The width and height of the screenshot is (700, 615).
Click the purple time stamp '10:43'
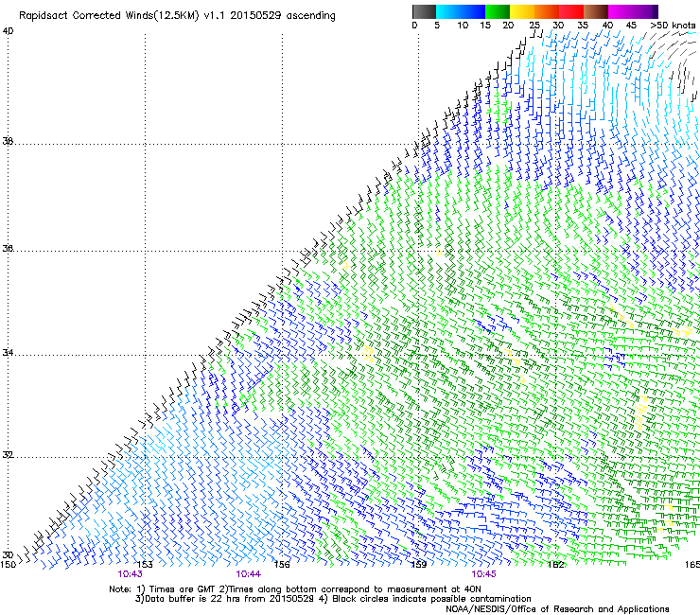click(130, 574)
